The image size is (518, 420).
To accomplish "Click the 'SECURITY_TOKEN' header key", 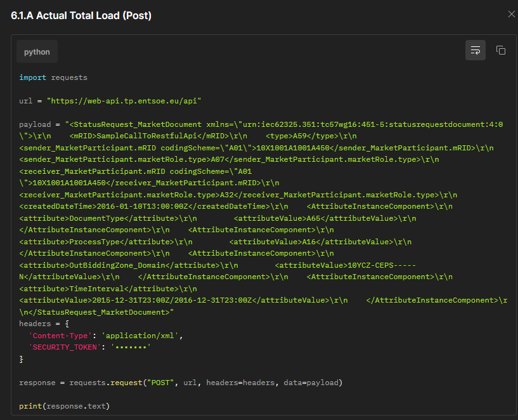I will (65, 347).
